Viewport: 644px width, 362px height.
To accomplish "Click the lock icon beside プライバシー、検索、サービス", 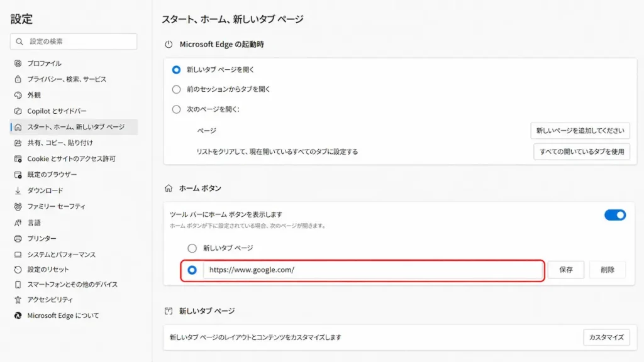I will (x=18, y=79).
